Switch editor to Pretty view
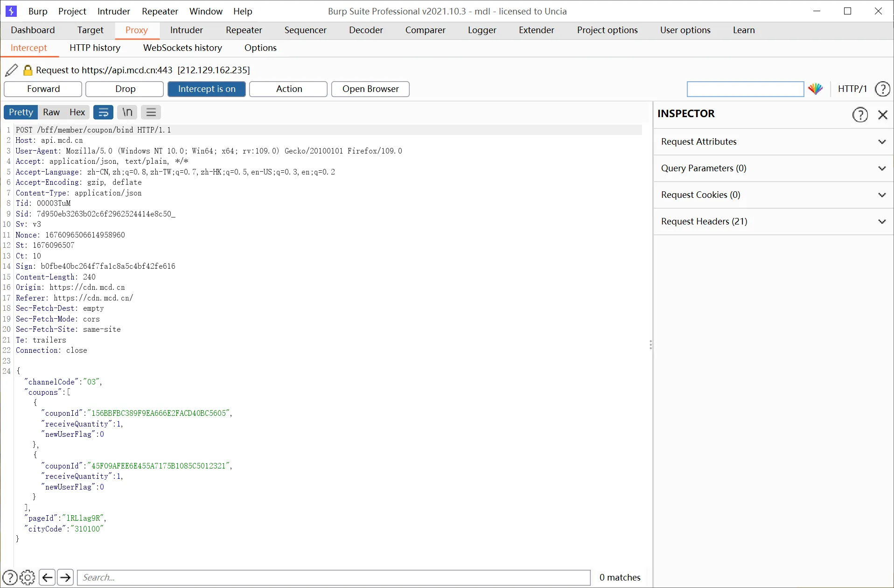Screen dimensions: 894x588 coord(21,112)
